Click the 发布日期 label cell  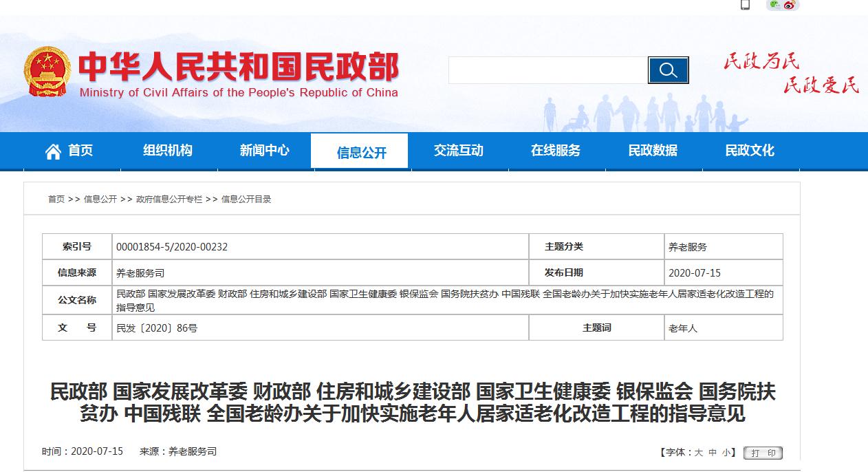[x=598, y=273]
